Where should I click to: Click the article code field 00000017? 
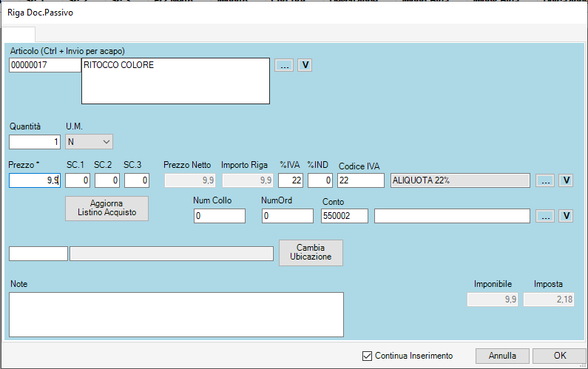[x=44, y=66]
